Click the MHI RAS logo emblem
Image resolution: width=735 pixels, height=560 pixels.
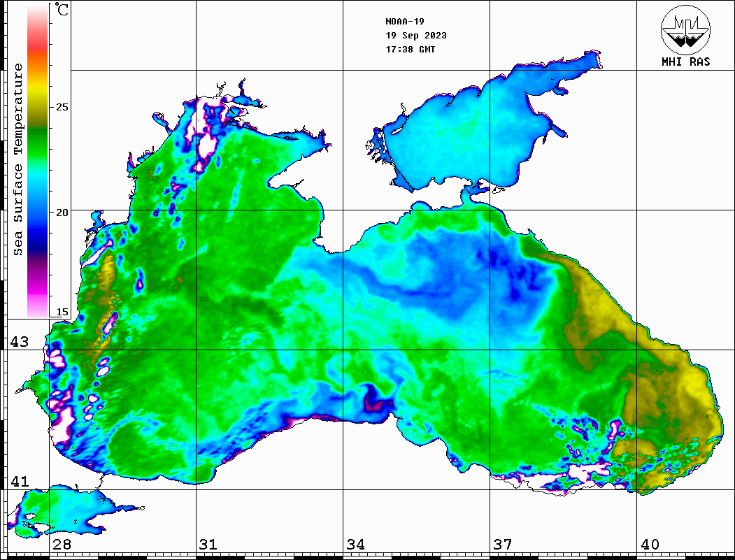tap(685, 29)
